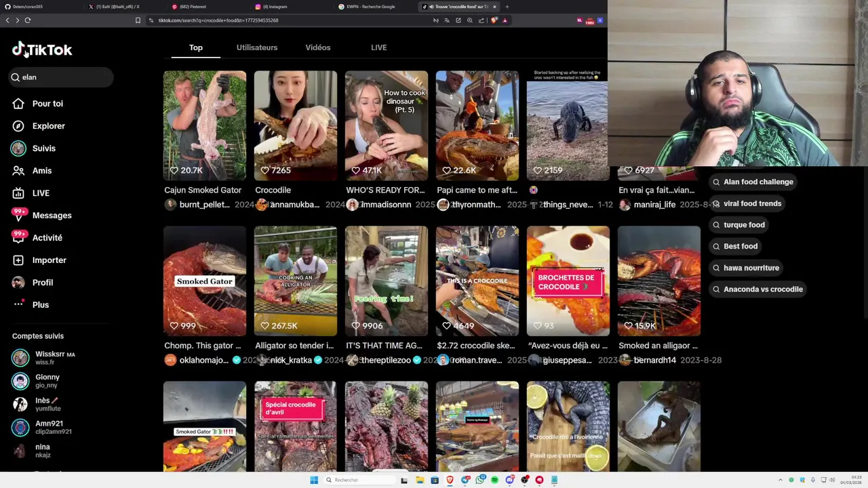This screenshot has width=868, height=488.
Task: Click the browser address bar URL
Action: [218, 20]
